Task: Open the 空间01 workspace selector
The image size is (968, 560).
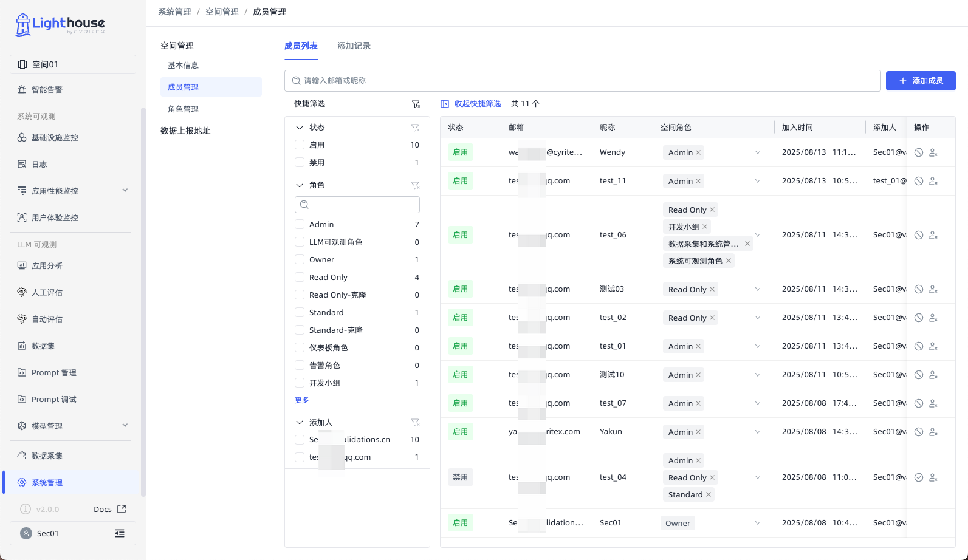Action: (73, 64)
